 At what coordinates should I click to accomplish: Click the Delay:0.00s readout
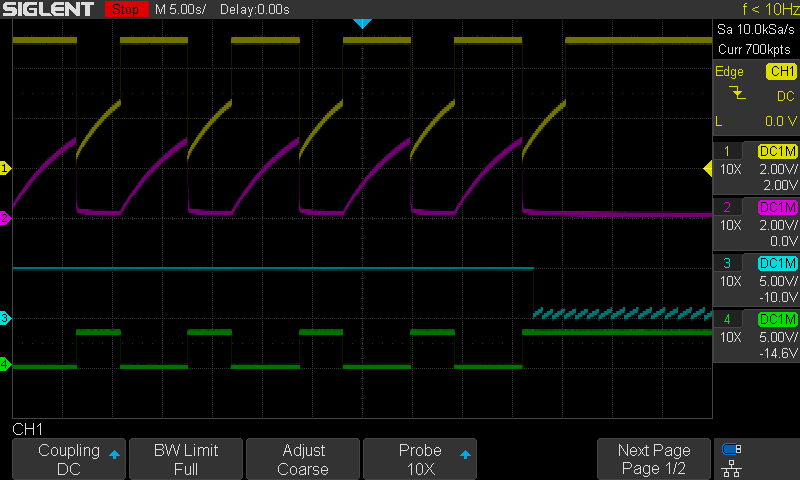255,9
